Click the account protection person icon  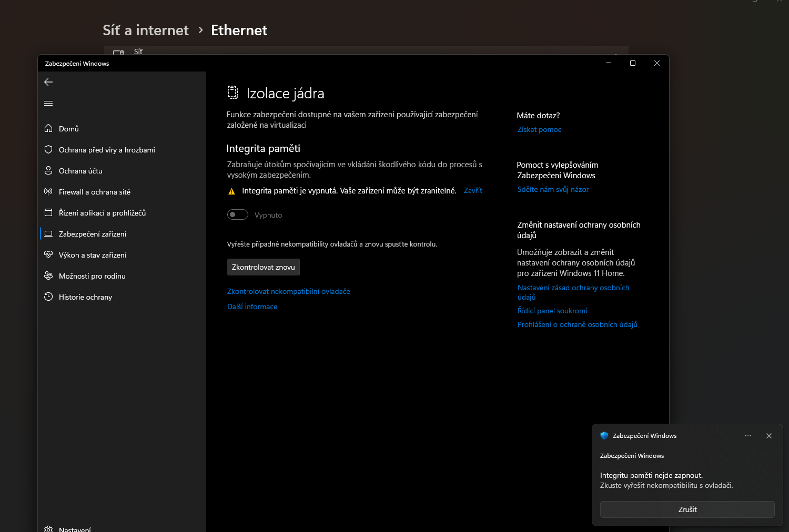48,170
